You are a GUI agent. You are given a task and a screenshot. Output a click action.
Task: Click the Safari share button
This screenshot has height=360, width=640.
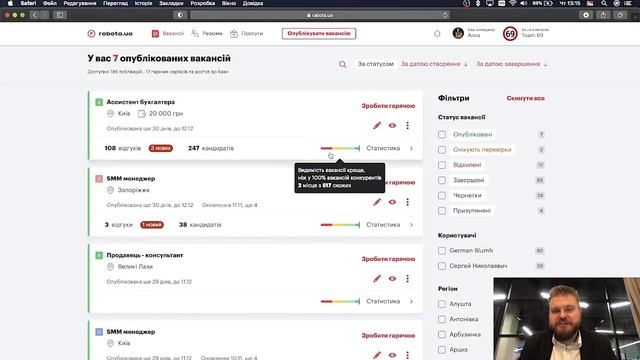coord(603,15)
